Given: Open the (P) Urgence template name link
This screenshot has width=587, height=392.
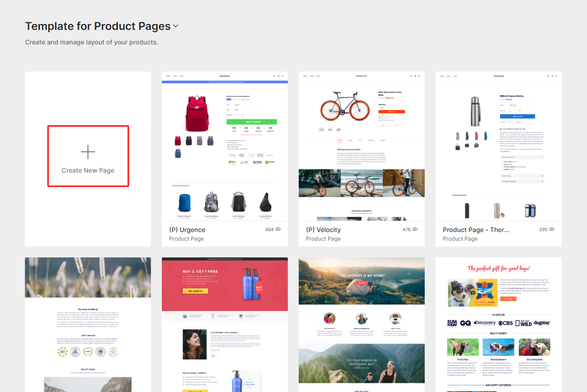Looking at the screenshot, I should pos(187,230).
